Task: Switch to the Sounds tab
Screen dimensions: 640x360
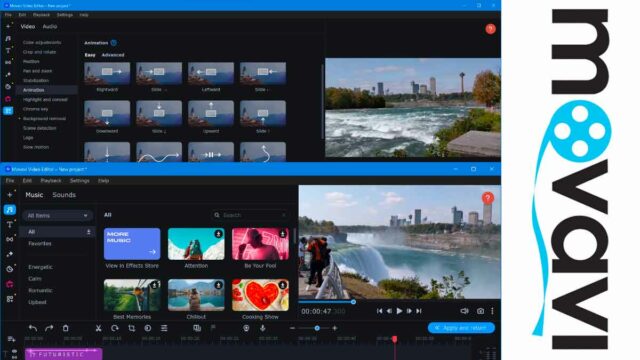Action: (x=64, y=195)
